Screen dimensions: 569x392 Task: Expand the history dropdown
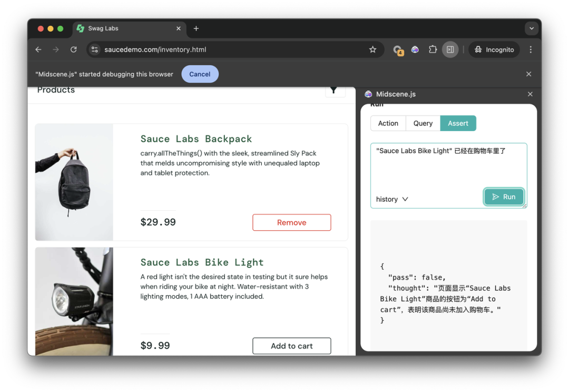[392, 199]
